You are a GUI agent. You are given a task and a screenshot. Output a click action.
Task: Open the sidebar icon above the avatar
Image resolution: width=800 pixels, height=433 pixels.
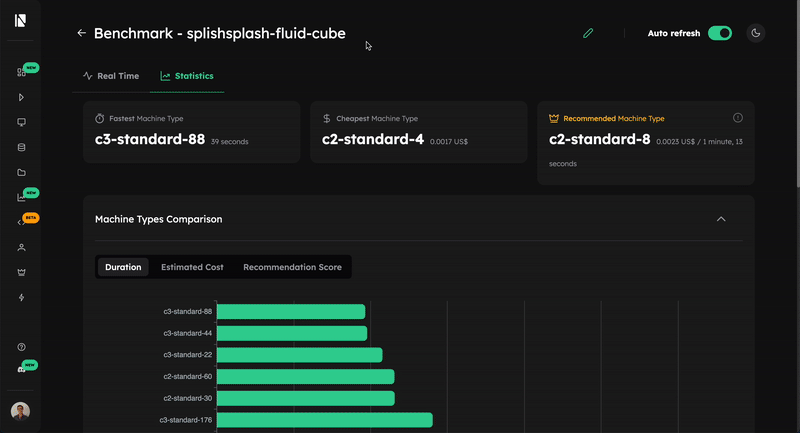click(21, 370)
